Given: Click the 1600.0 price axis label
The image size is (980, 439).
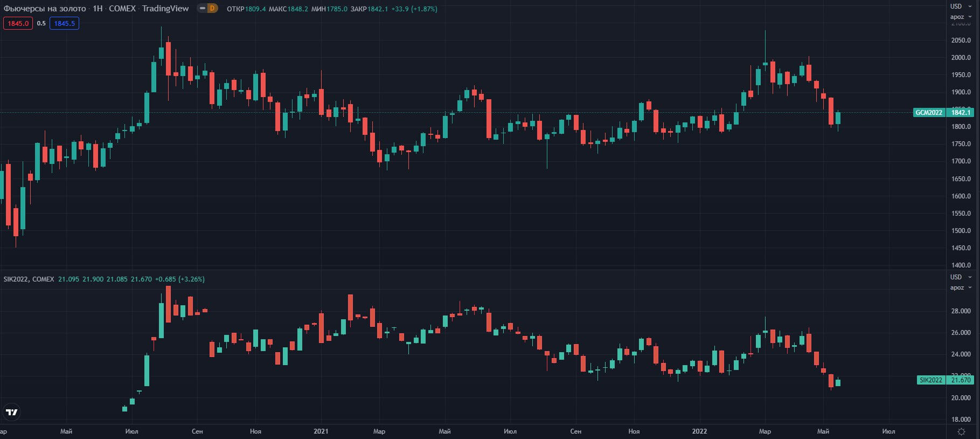Looking at the screenshot, I should click(961, 196).
